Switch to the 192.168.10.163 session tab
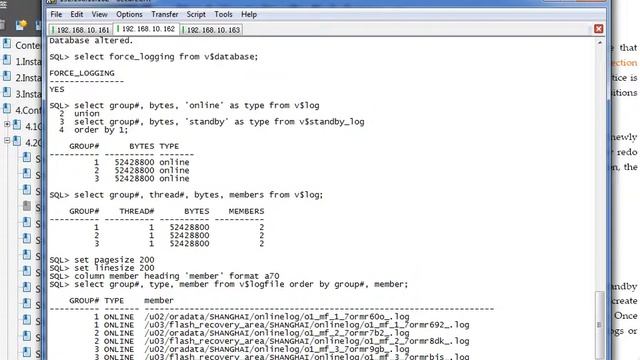640x360 pixels. [x=211, y=30]
